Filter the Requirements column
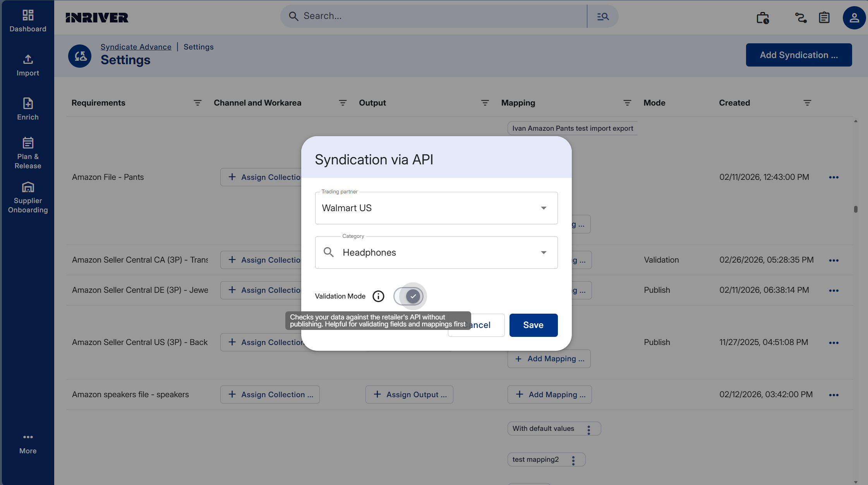Viewport: 868px width, 485px height. [197, 103]
